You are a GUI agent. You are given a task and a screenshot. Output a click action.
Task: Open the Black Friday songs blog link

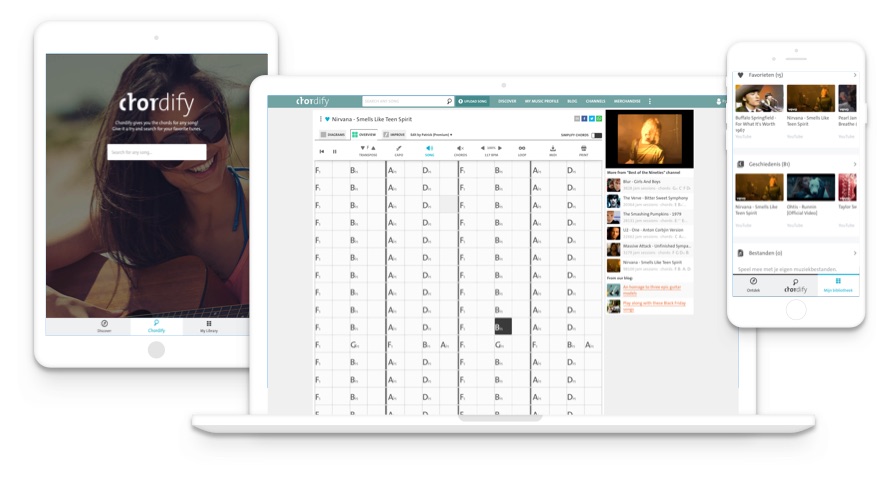pos(654,306)
